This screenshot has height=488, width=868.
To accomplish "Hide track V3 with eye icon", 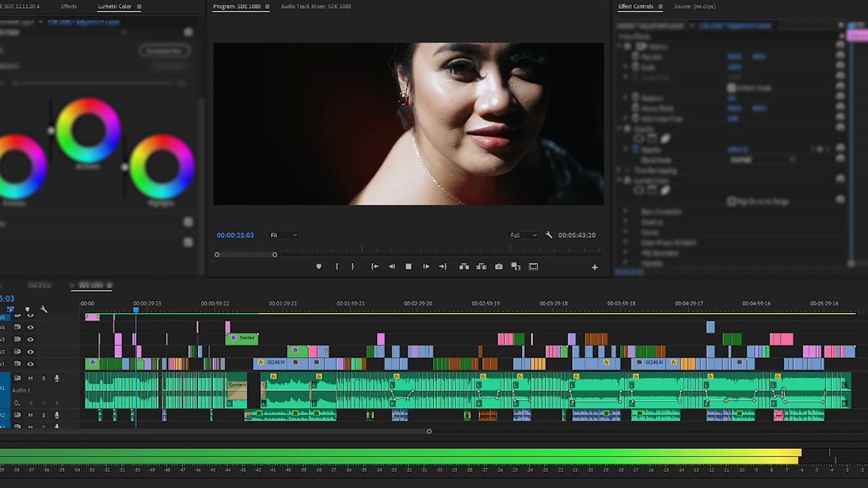I will click(30, 339).
